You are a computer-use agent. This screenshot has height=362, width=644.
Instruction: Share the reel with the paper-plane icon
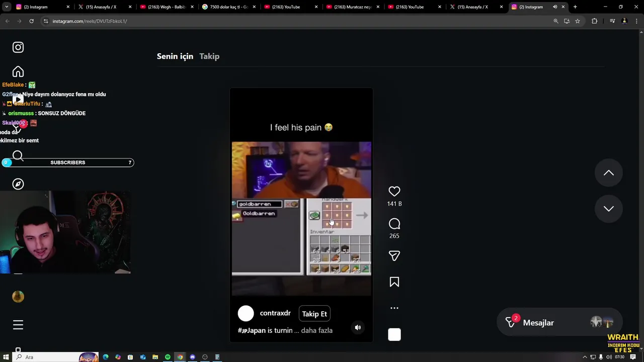(x=394, y=256)
